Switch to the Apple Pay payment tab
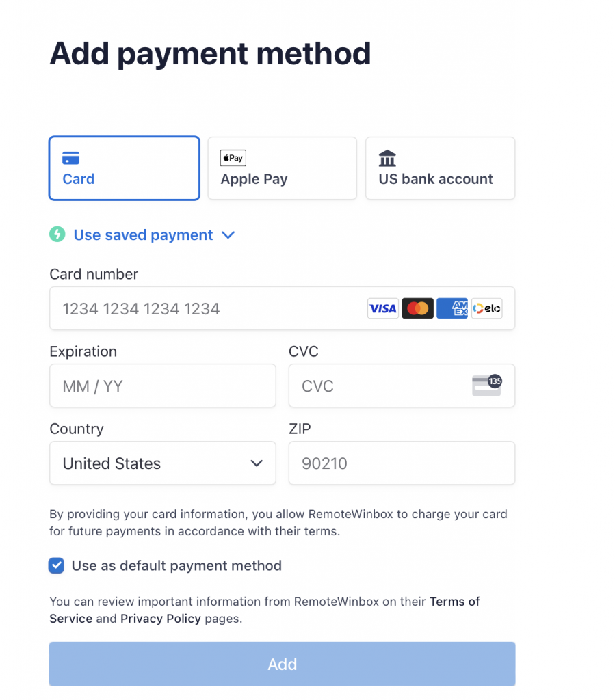This screenshot has width=615, height=700. [282, 168]
